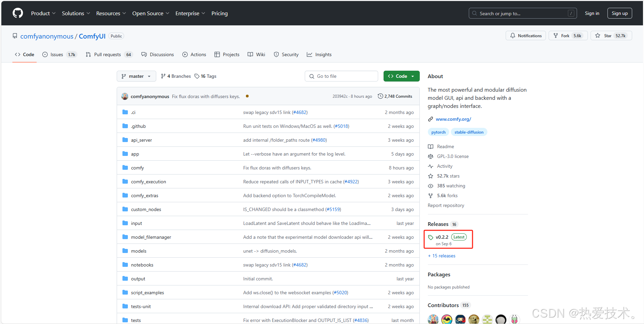Screen dimensions: 644x324
Task: Expand the Enterprise menu
Action: point(190,13)
